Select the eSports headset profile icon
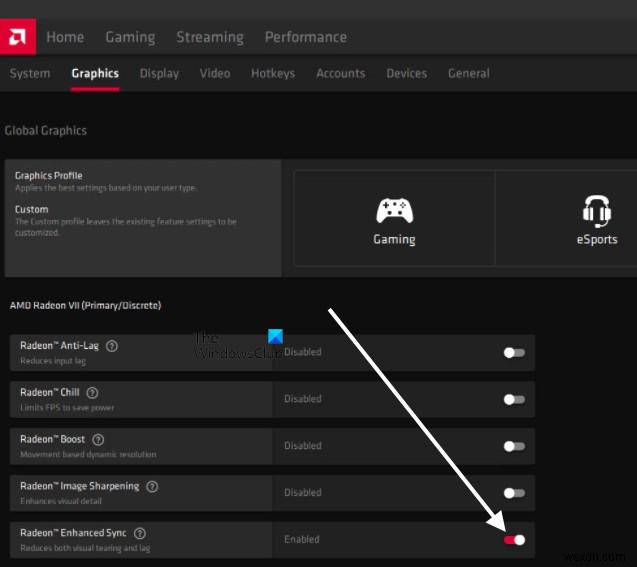 (596, 211)
